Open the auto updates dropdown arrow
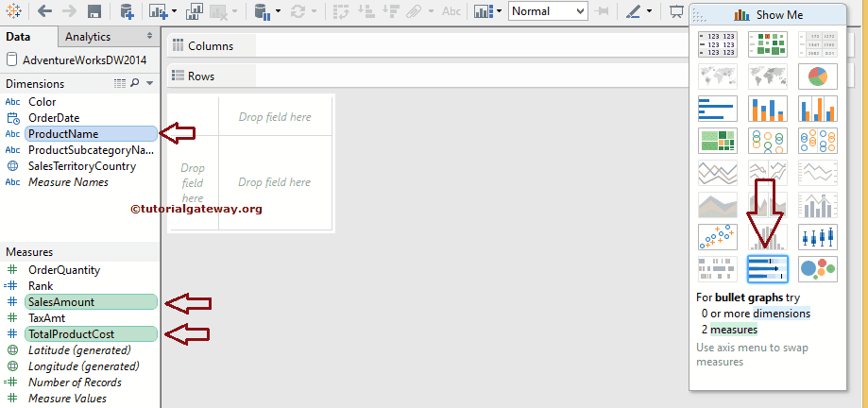This screenshot has width=868, height=408. (278, 11)
